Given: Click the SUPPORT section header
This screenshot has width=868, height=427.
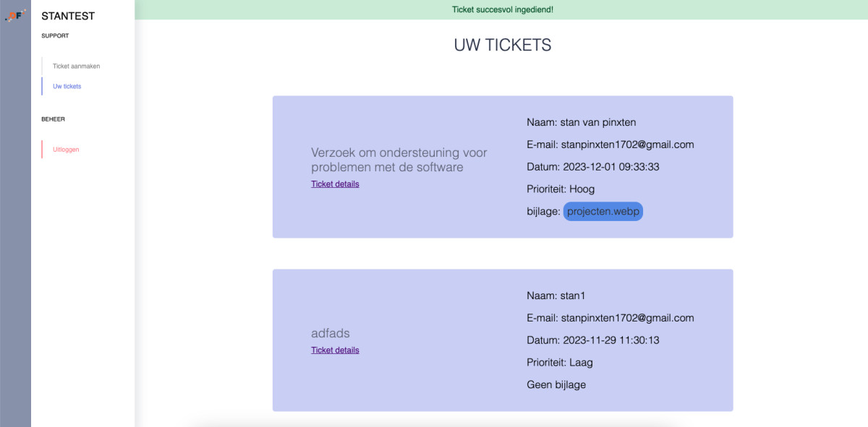Looking at the screenshot, I should [x=55, y=35].
